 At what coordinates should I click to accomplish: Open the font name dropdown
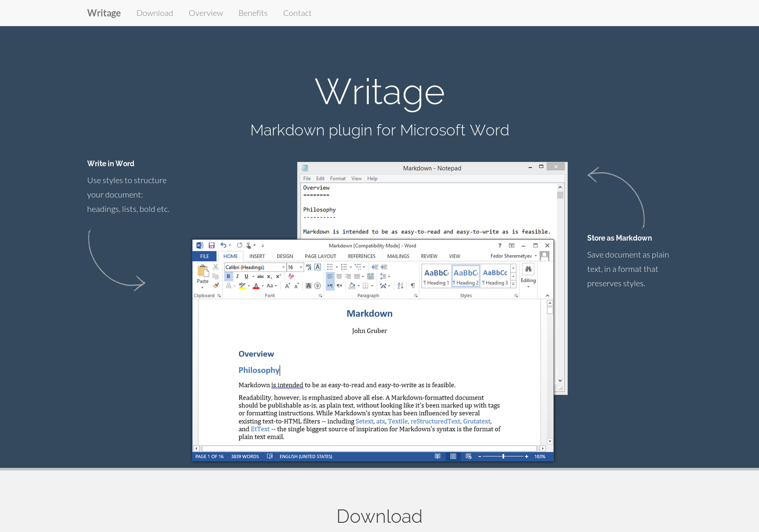(283, 267)
